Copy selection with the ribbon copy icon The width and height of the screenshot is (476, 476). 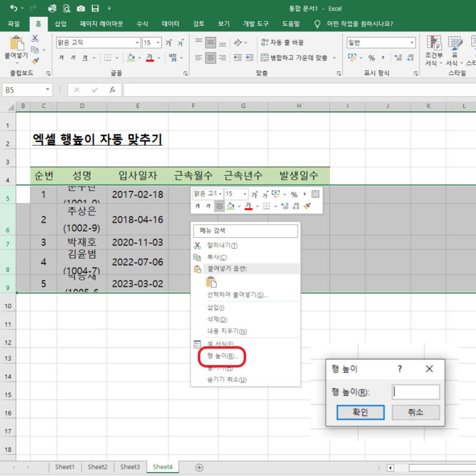click(x=35, y=49)
